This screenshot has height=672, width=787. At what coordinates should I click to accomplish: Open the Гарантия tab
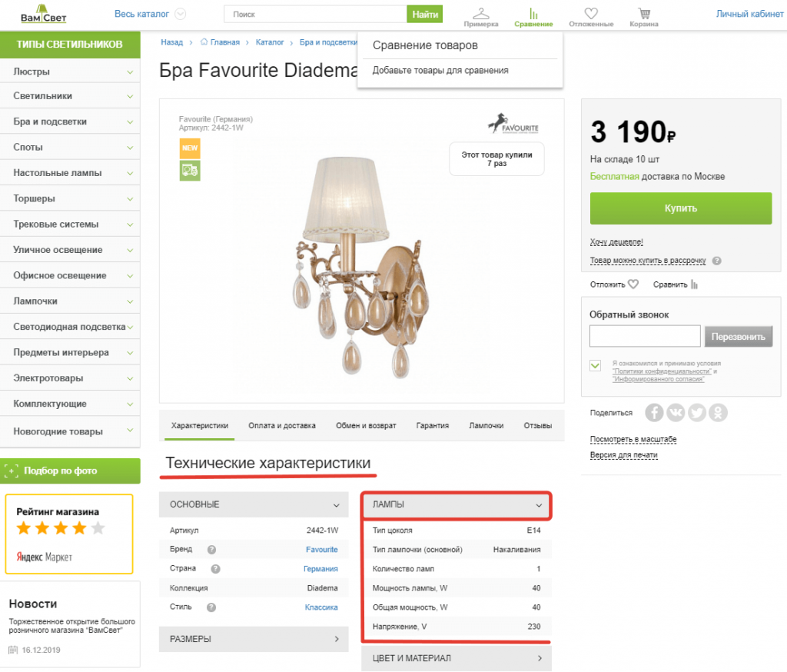433,425
